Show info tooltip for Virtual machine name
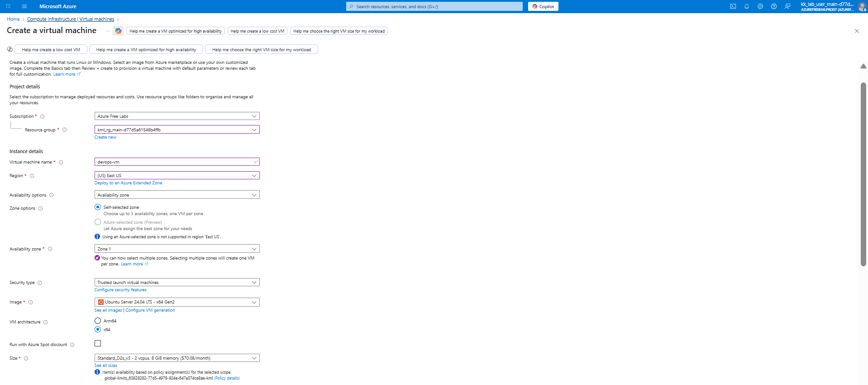 (x=61, y=162)
